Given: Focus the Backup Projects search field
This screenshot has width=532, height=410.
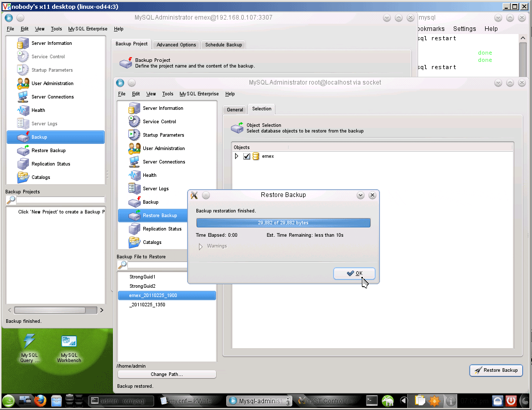Looking at the screenshot, I should tap(60, 200).
